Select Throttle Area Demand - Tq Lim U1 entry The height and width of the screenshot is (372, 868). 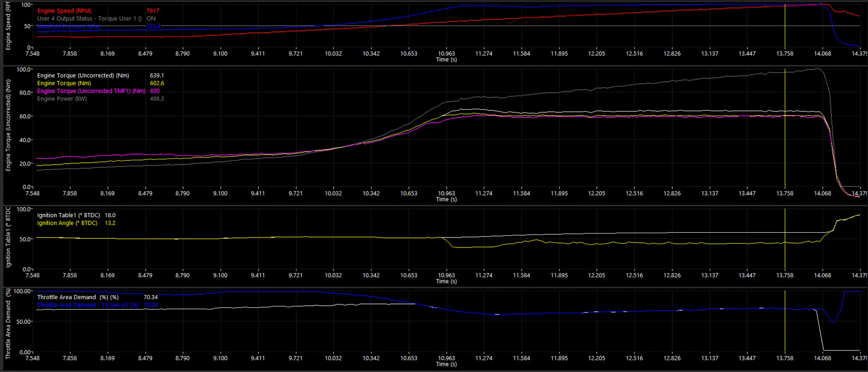coord(88,305)
